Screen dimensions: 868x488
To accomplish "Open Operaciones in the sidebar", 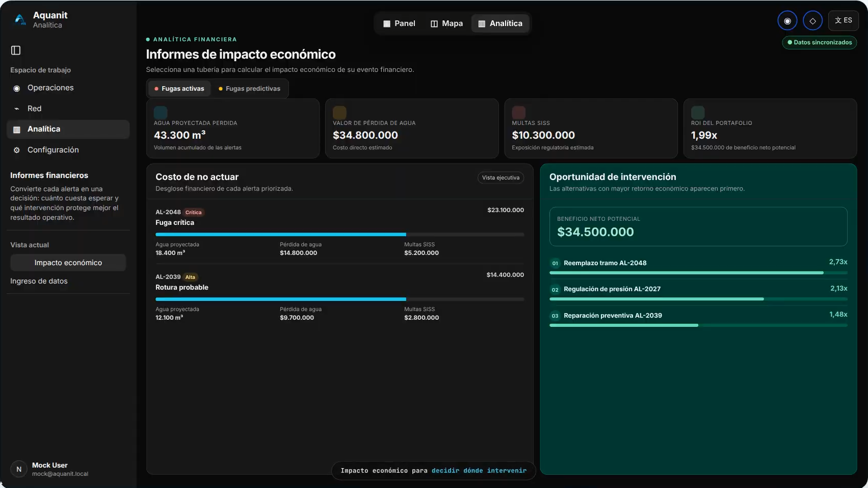I will click(68, 88).
